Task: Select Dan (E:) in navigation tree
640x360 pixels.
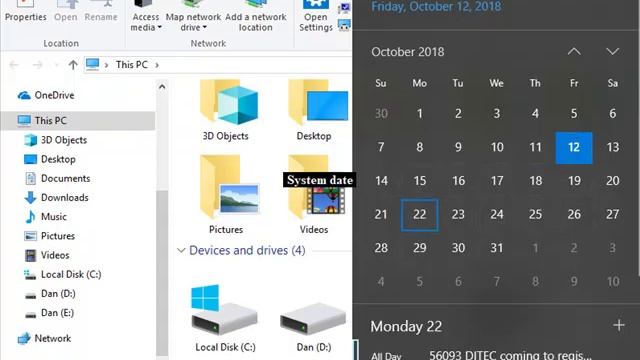Action: (x=49, y=313)
